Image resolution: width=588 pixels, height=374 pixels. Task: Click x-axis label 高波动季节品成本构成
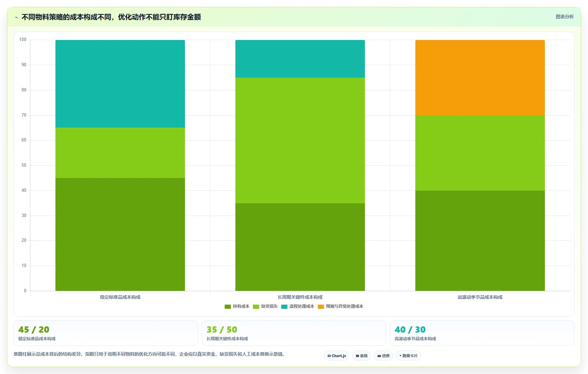pos(480,297)
